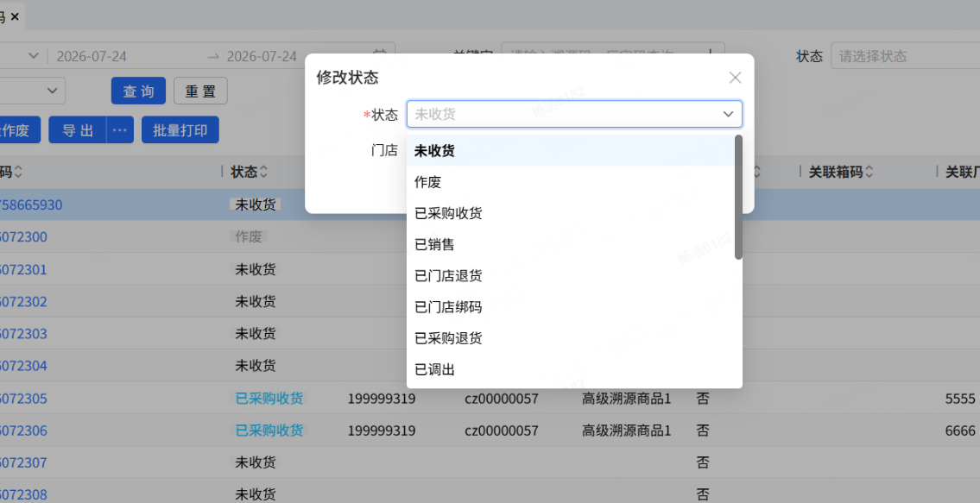This screenshot has height=503, width=980.
Task: Open the 请选择状态 filter field
Action: tap(905, 56)
